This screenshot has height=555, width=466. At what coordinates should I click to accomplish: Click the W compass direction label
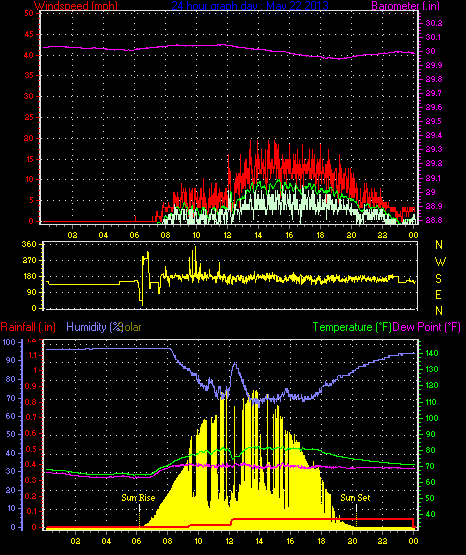click(440, 262)
